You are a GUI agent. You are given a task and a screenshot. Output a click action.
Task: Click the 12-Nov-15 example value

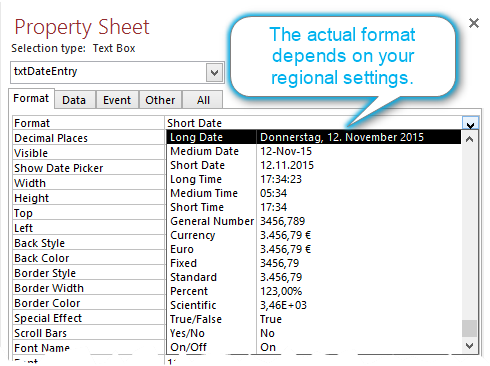286,151
